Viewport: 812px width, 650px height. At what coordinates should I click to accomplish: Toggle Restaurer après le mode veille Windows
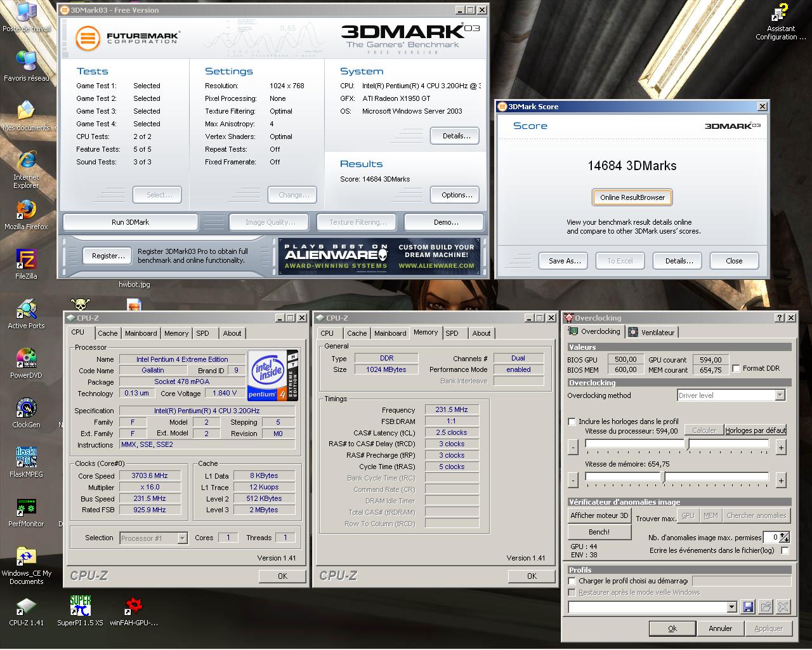[572, 592]
